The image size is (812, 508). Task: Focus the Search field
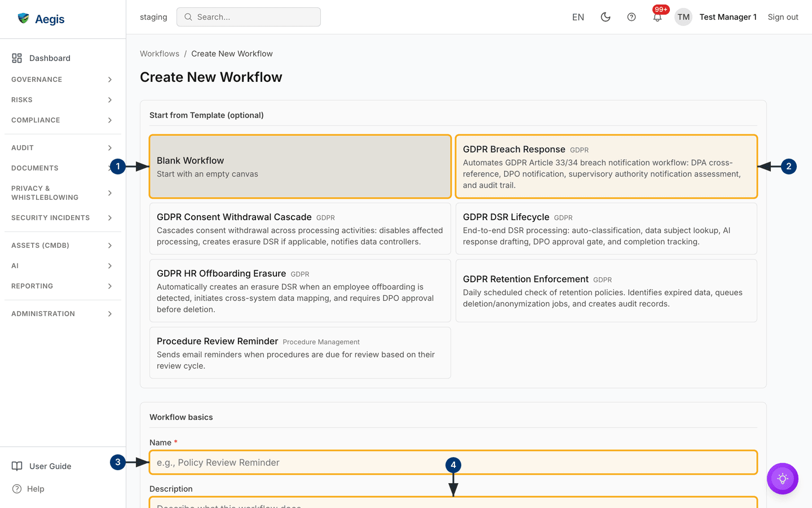click(249, 17)
